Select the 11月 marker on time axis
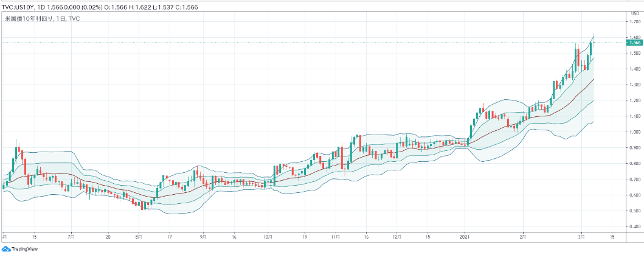644x255 pixels. tap(335, 236)
